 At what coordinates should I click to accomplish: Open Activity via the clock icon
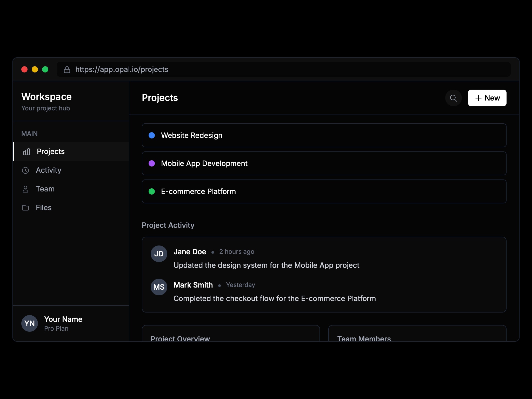click(x=26, y=170)
